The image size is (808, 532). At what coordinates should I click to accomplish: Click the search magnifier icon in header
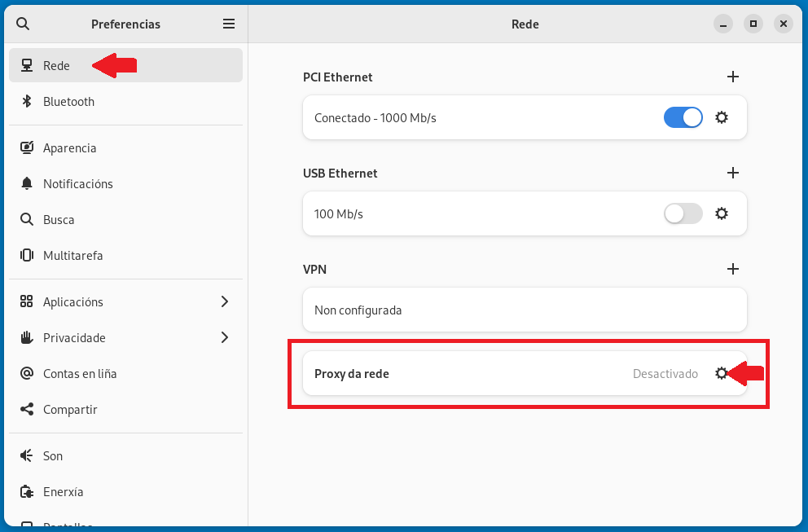(23, 24)
